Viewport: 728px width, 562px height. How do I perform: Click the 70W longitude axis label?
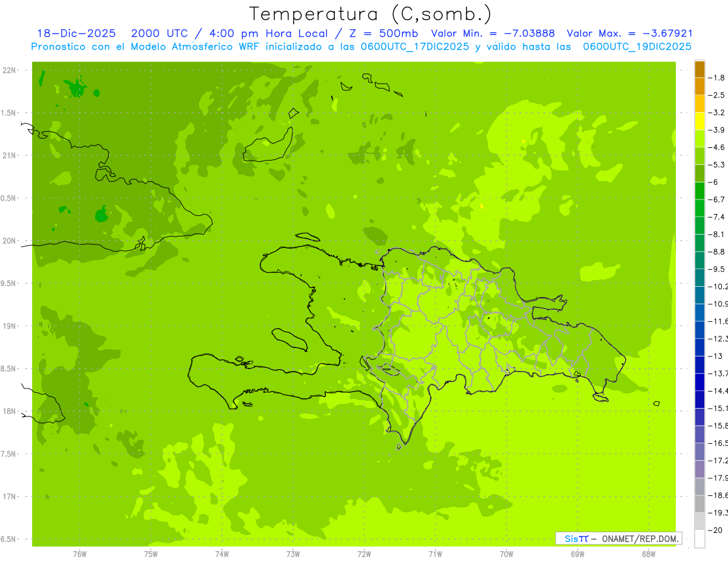[x=507, y=554]
